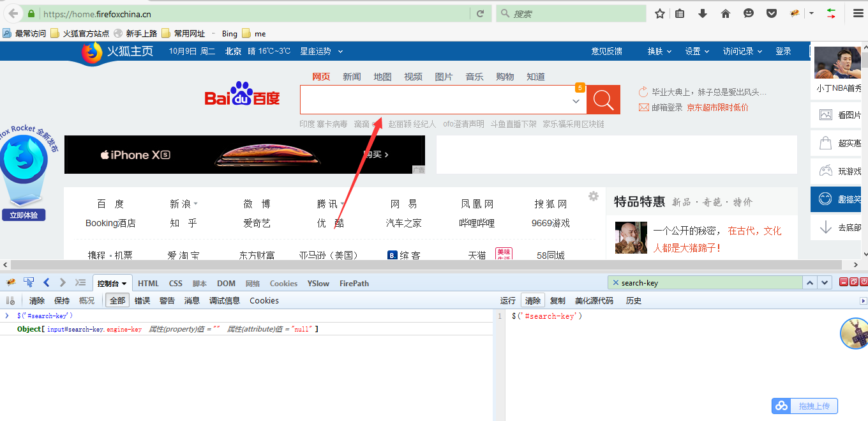Open Baidu search box suggestion chevron
Screen dimensions: 868x421
tap(576, 101)
